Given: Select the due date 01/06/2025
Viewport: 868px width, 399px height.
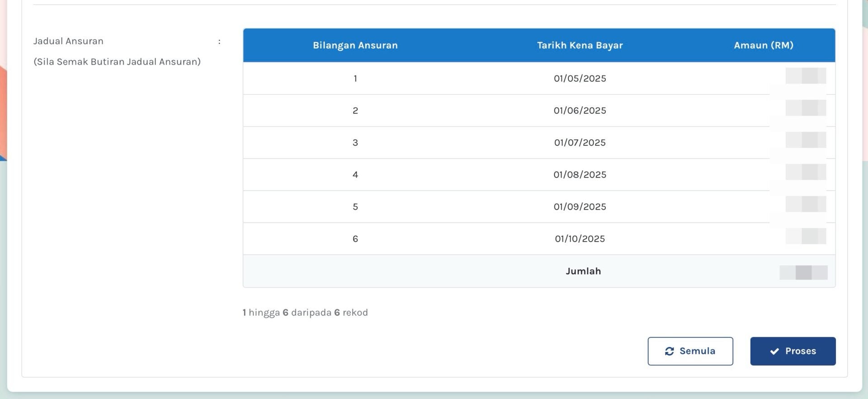Looking at the screenshot, I should (x=580, y=110).
